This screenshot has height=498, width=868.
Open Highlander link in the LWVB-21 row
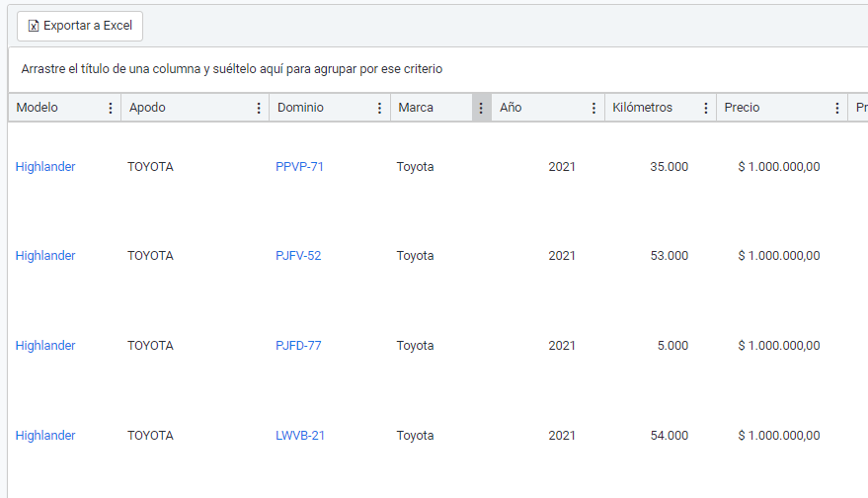(x=45, y=436)
